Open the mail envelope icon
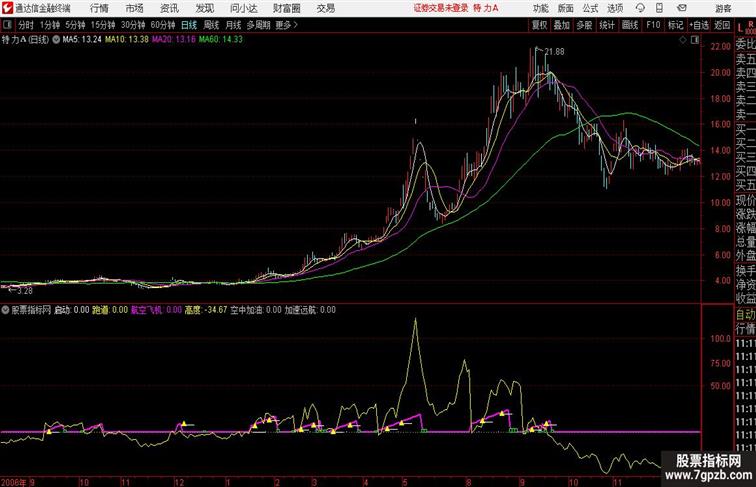The image size is (756, 487). coord(682,8)
